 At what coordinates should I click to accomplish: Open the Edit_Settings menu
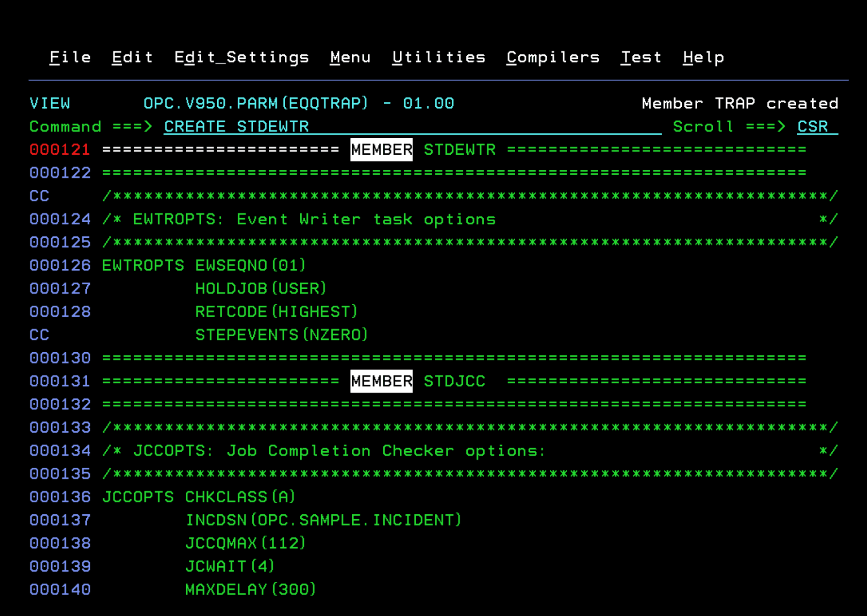click(x=241, y=57)
